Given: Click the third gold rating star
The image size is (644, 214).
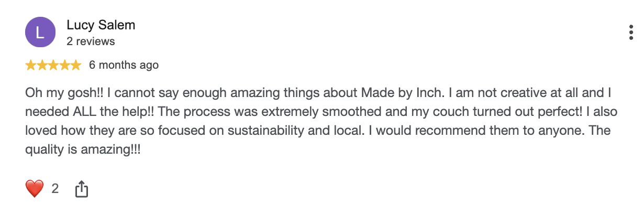Looking at the screenshot, I should [x=53, y=65].
